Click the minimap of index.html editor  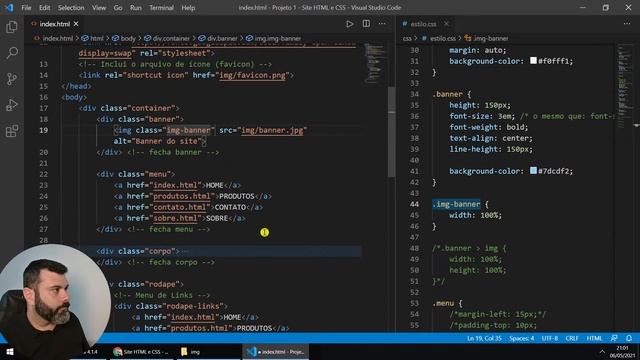[375, 63]
